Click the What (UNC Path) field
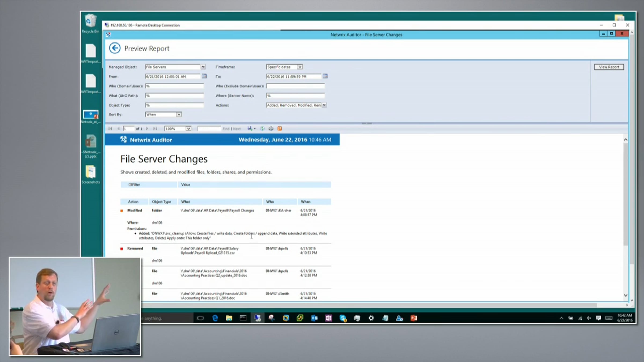The image size is (644, 362). click(174, 95)
